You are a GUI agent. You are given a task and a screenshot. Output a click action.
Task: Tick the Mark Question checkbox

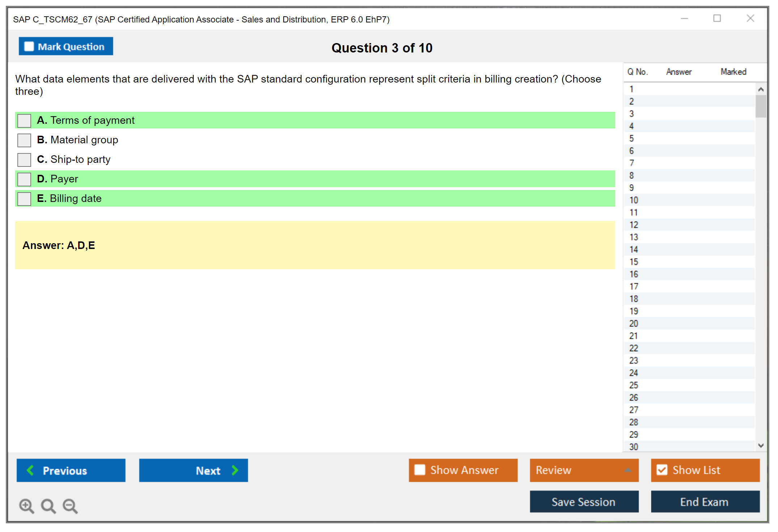point(29,46)
